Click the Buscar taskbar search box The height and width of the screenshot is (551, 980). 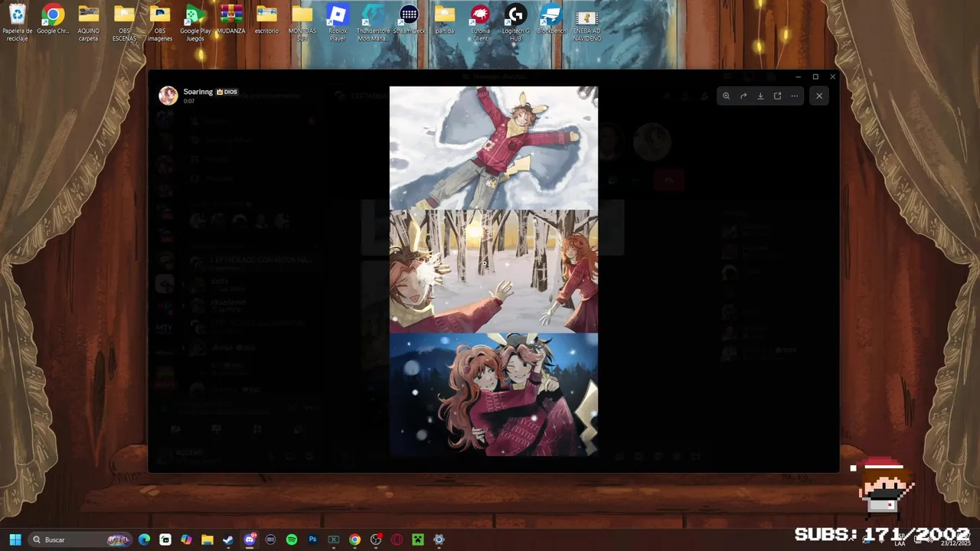pyautogui.click(x=80, y=540)
